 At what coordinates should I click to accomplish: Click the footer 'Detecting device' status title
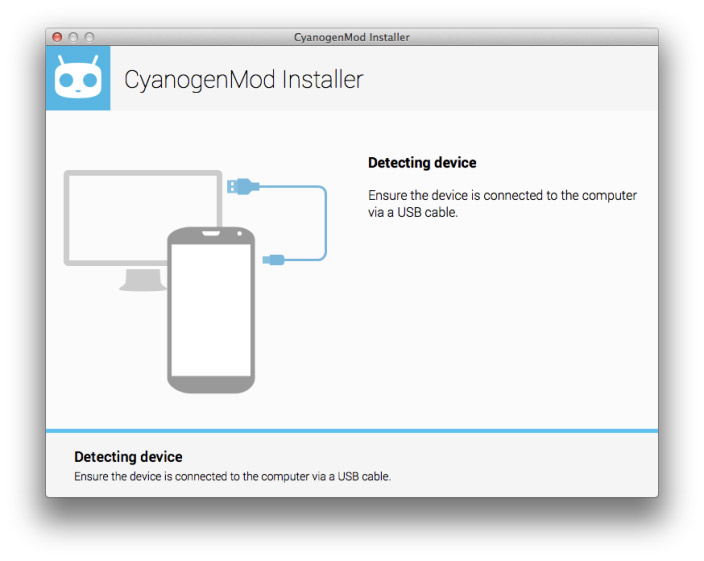(x=128, y=457)
